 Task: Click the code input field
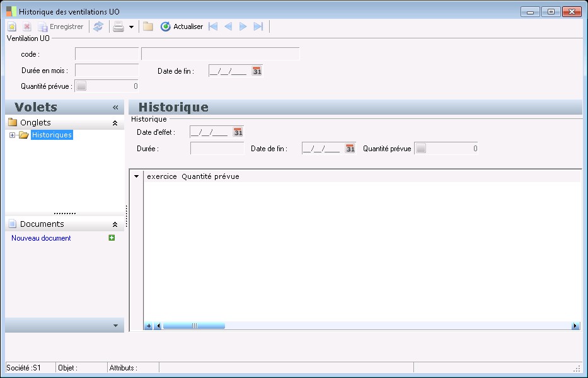pyautogui.click(x=107, y=54)
